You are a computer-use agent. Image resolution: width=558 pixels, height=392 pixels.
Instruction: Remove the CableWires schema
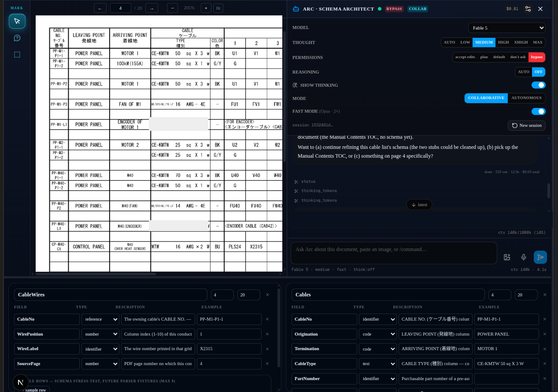267,295
